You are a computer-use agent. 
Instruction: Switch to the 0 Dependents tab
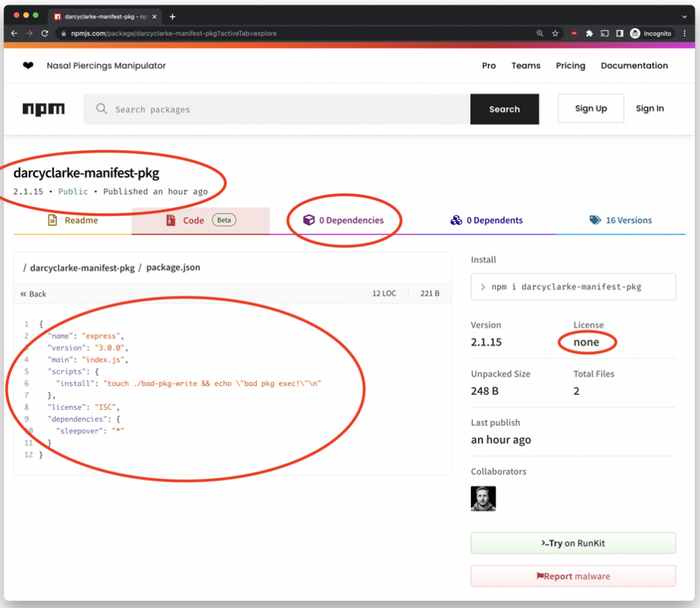click(x=486, y=221)
